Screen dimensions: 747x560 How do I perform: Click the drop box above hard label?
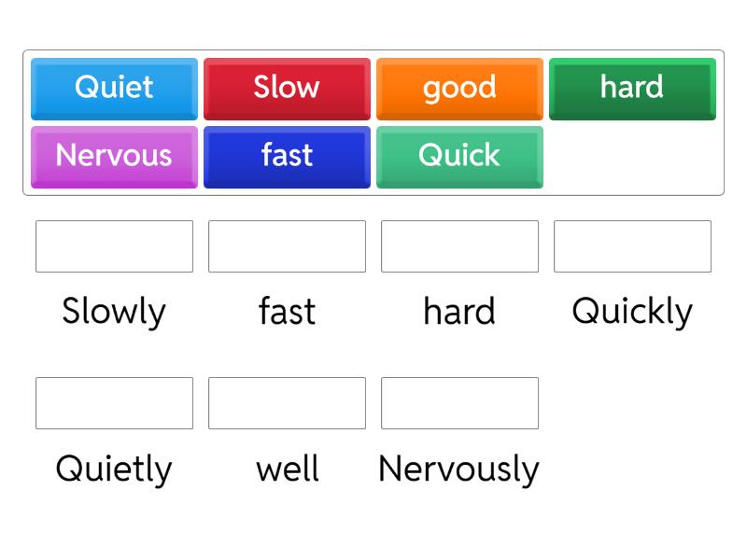[459, 246]
